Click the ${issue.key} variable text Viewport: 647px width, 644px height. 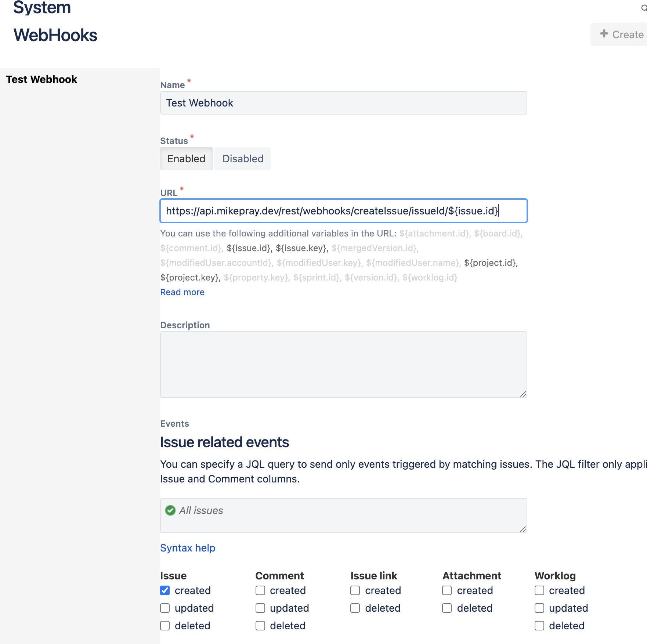301,248
